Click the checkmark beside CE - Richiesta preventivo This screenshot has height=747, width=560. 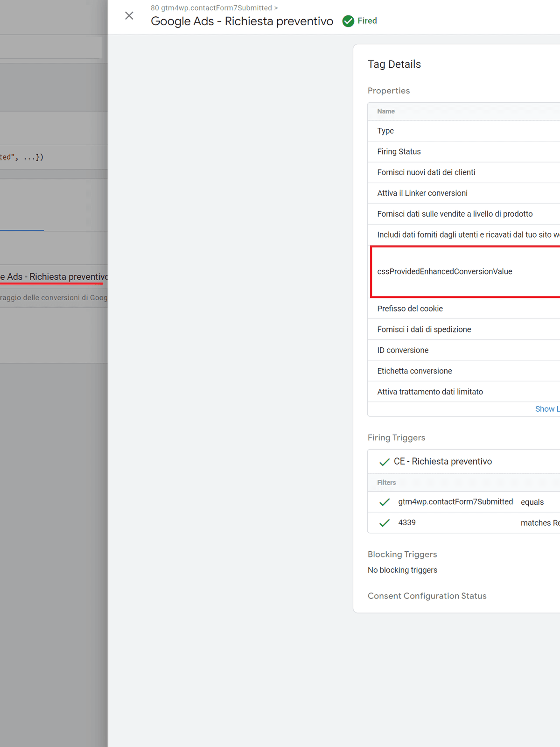[x=385, y=462]
